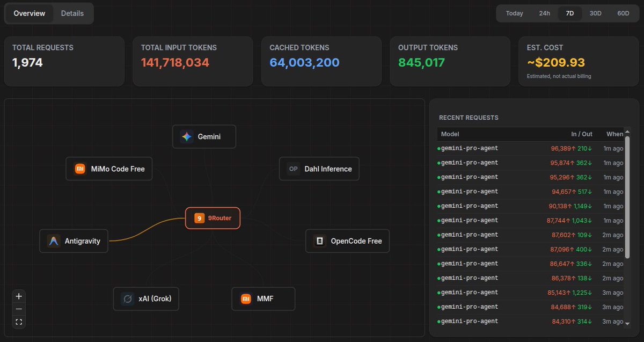Click the MiMo Code Free Xiaomi icon

pos(80,169)
